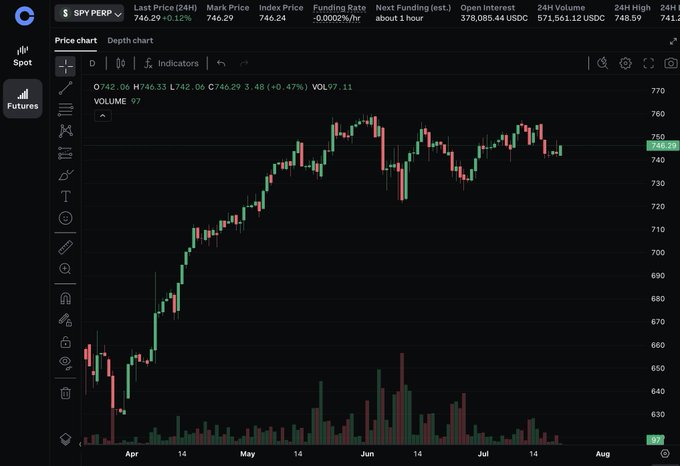
Task: Click the 24H High 748.59 value
Action: [x=628, y=18]
